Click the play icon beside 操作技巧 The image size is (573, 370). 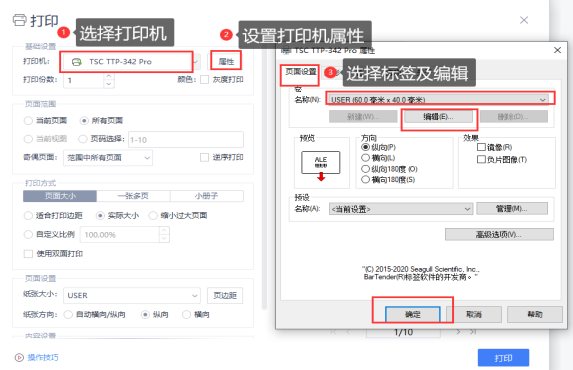(x=19, y=358)
